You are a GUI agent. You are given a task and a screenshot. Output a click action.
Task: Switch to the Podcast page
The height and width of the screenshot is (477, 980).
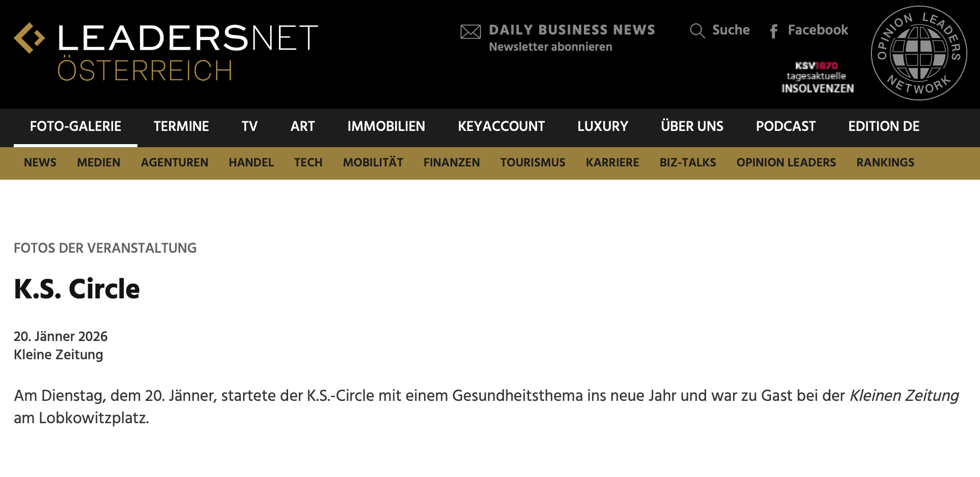click(x=785, y=126)
